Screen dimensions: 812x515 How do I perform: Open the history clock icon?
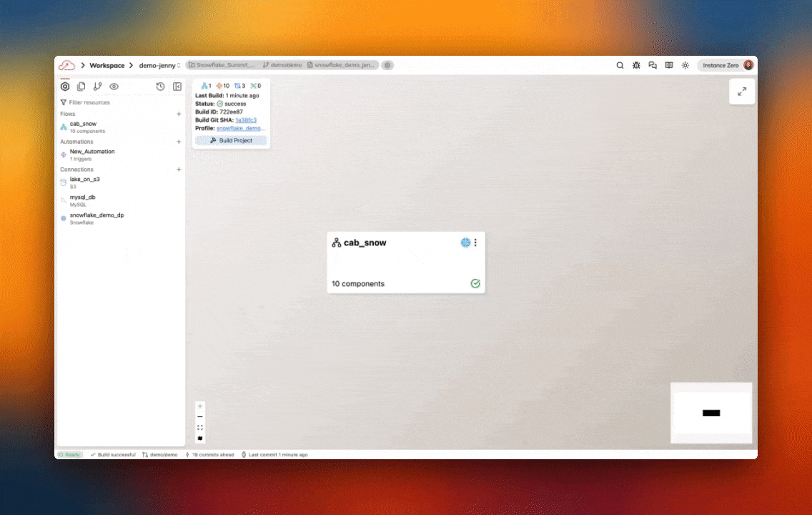(x=161, y=87)
